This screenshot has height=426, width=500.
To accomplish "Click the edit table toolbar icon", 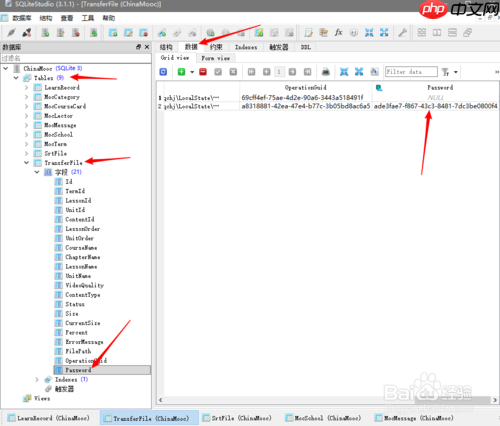I will (x=128, y=32).
